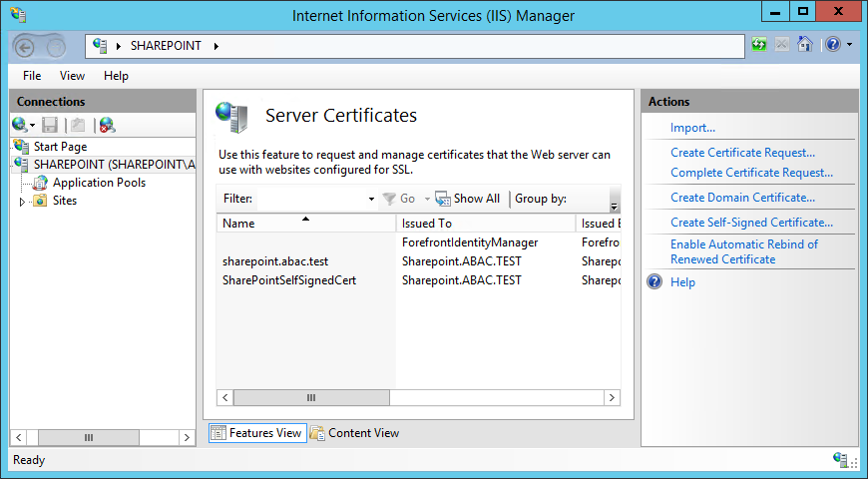Click the Server Certificates feature icon
The height and width of the screenshot is (479, 868).
point(231,117)
